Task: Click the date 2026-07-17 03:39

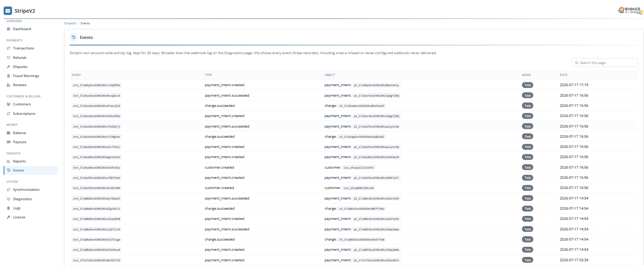Action: pos(574,260)
